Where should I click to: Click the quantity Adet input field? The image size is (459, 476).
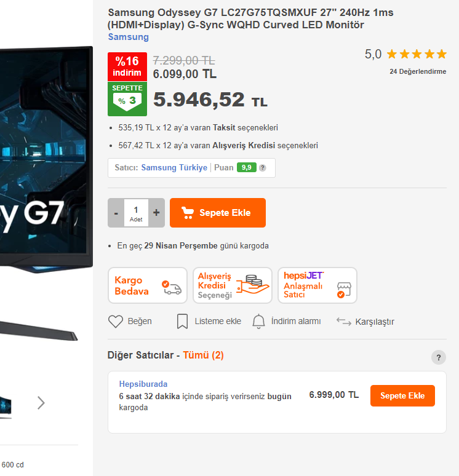pyautogui.click(x=136, y=213)
